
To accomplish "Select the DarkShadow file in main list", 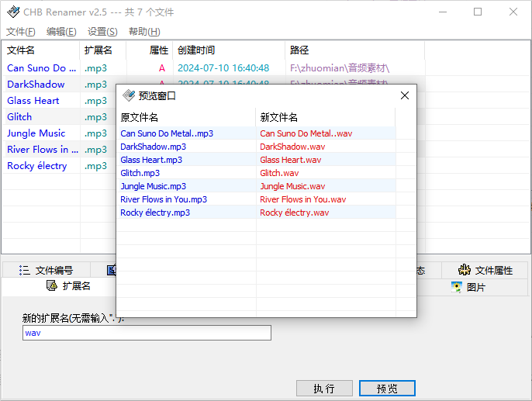I will pyautogui.click(x=36, y=84).
